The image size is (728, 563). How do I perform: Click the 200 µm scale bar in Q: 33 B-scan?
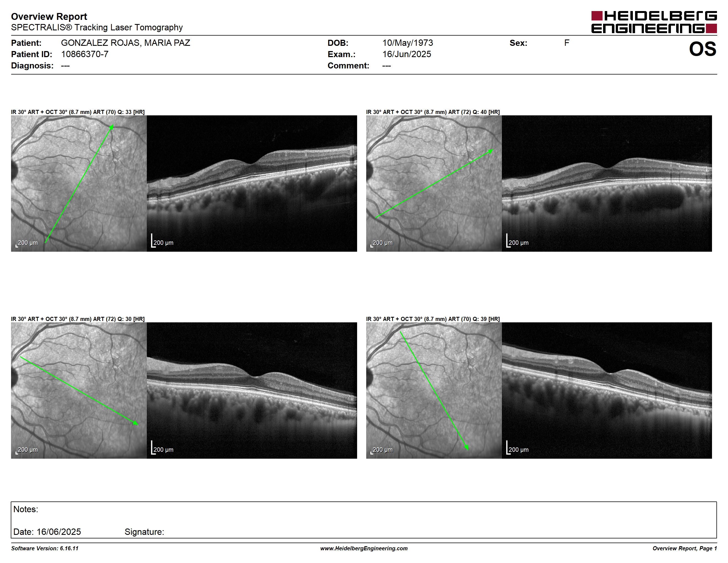[x=162, y=241]
